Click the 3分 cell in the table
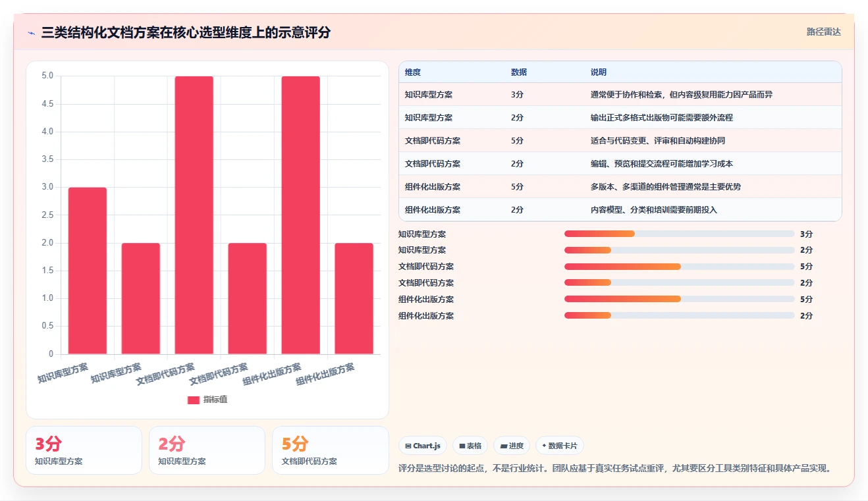Screen dimensions: 868x501 pos(518,95)
